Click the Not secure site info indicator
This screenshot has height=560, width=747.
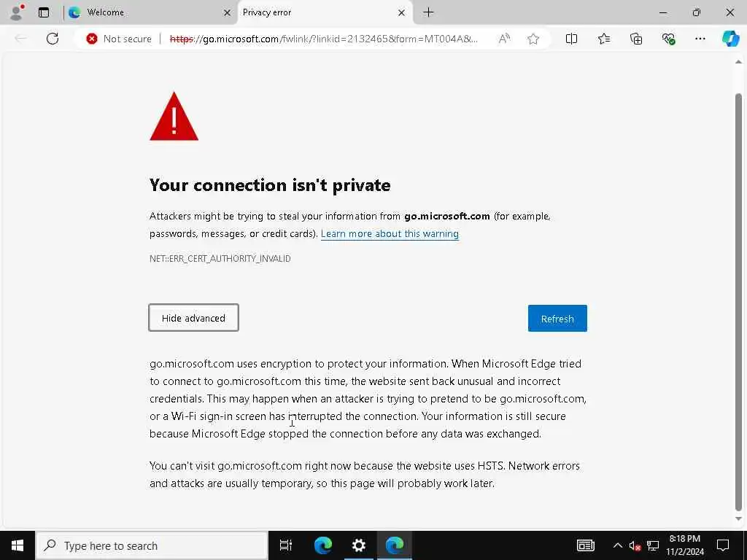pos(119,39)
